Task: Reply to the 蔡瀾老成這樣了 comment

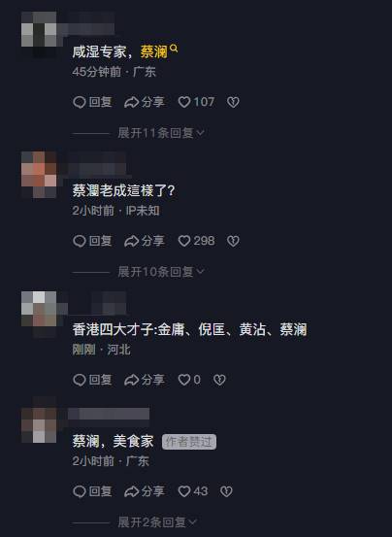Action: [x=92, y=241]
